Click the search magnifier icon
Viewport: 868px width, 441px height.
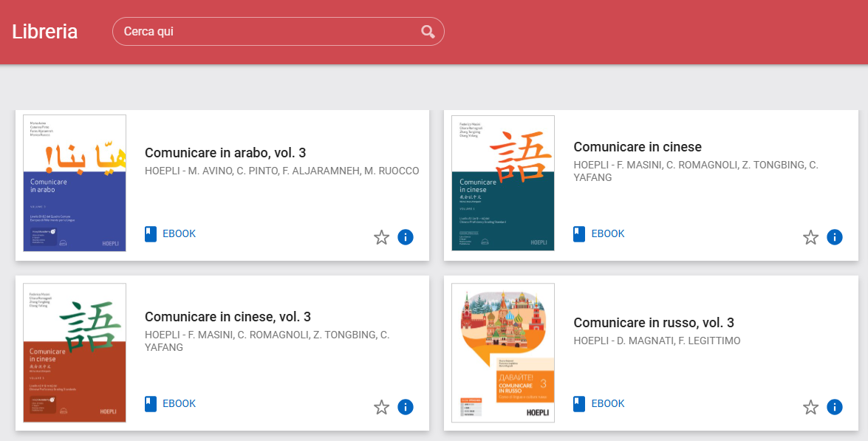click(428, 32)
